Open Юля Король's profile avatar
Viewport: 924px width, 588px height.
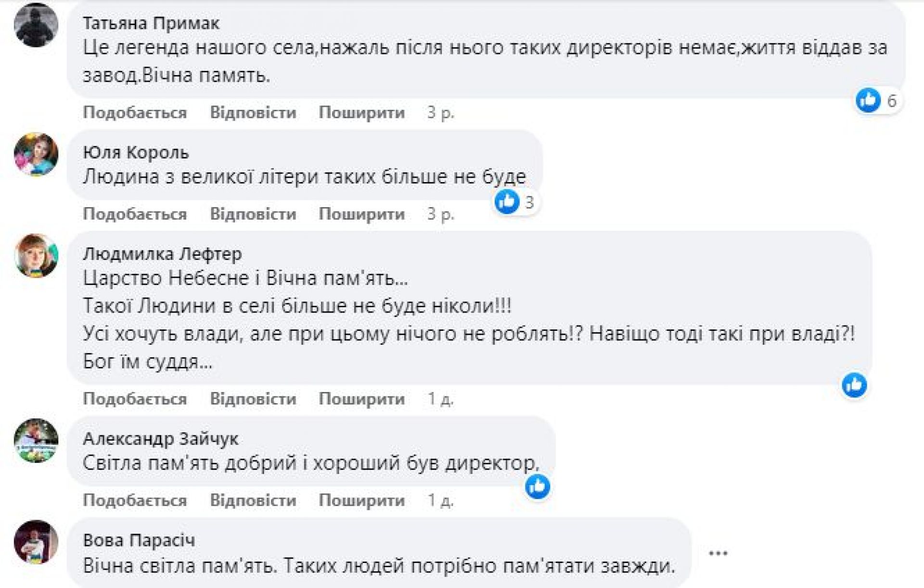click(x=36, y=155)
